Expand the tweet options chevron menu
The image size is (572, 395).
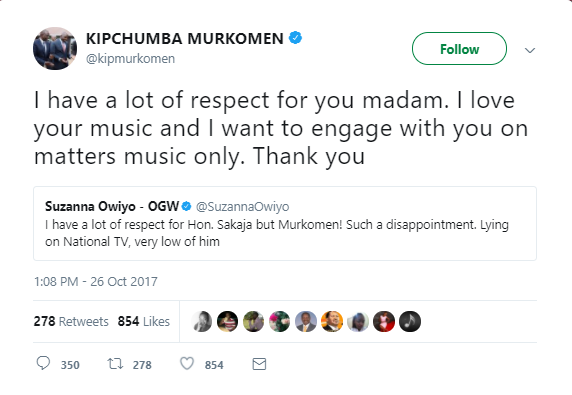click(530, 50)
